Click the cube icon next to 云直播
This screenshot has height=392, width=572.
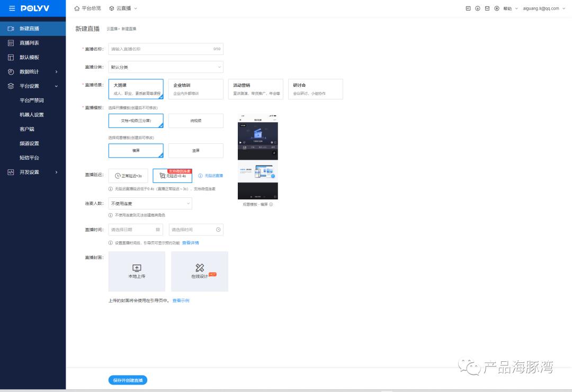point(112,8)
